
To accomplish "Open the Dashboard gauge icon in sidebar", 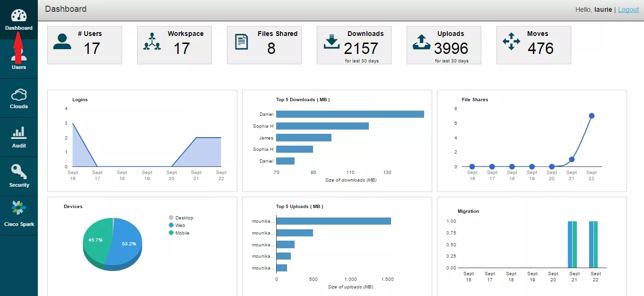I will [x=19, y=15].
